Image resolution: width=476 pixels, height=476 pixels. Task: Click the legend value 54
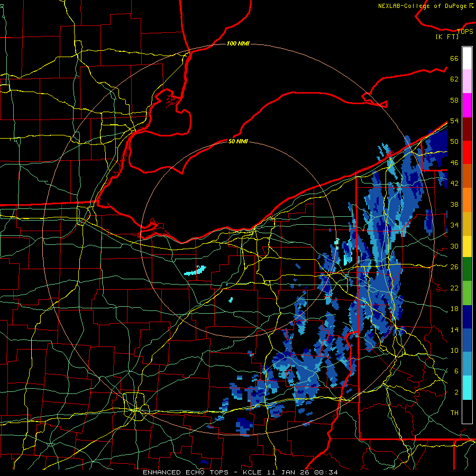click(454, 121)
